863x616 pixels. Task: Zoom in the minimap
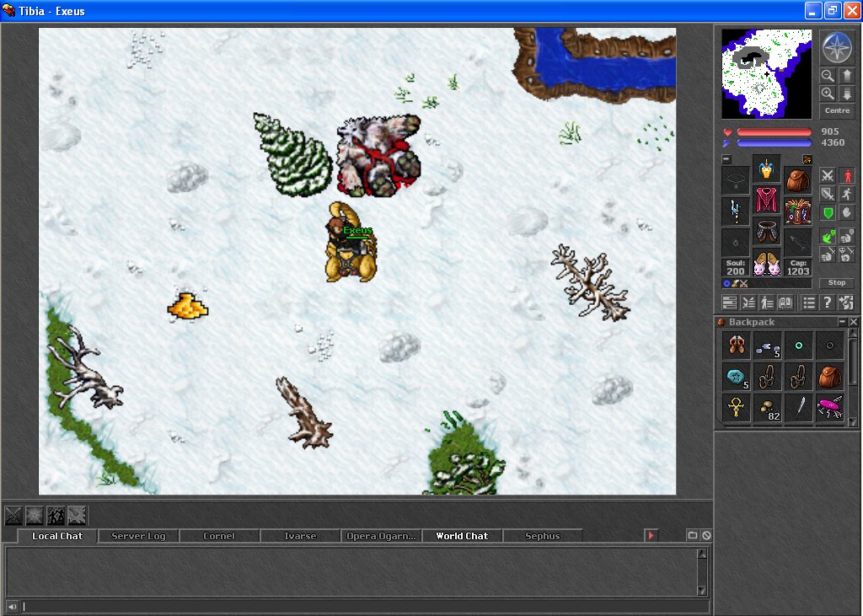(x=828, y=94)
